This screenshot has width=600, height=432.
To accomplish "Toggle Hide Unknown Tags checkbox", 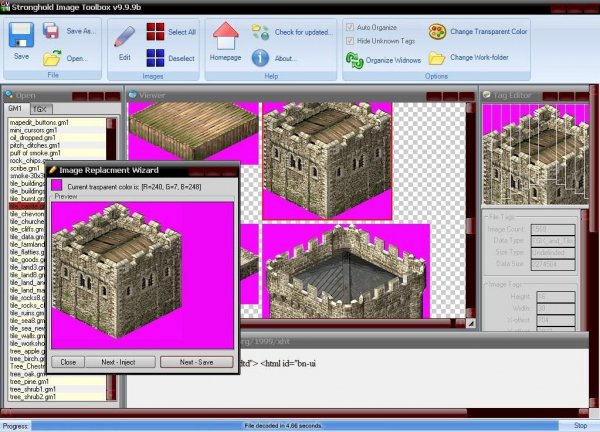I will pyautogui.click(x=350, y=40).
